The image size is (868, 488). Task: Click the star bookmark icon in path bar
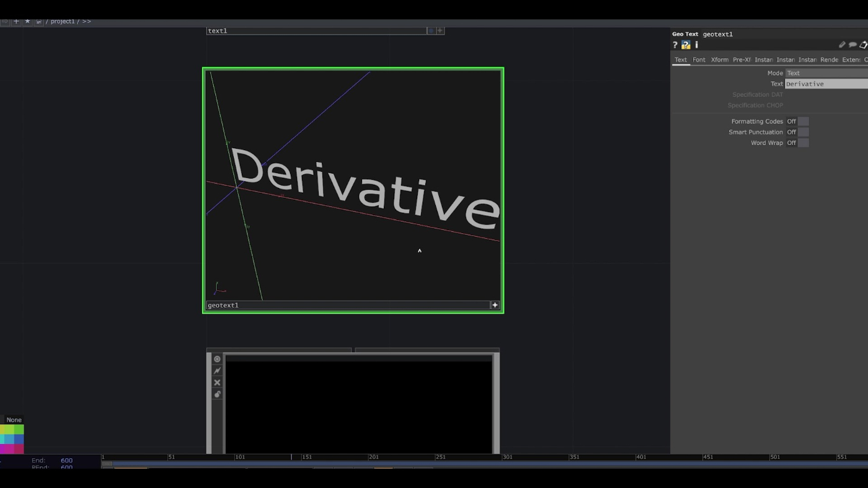pos(27,21)
